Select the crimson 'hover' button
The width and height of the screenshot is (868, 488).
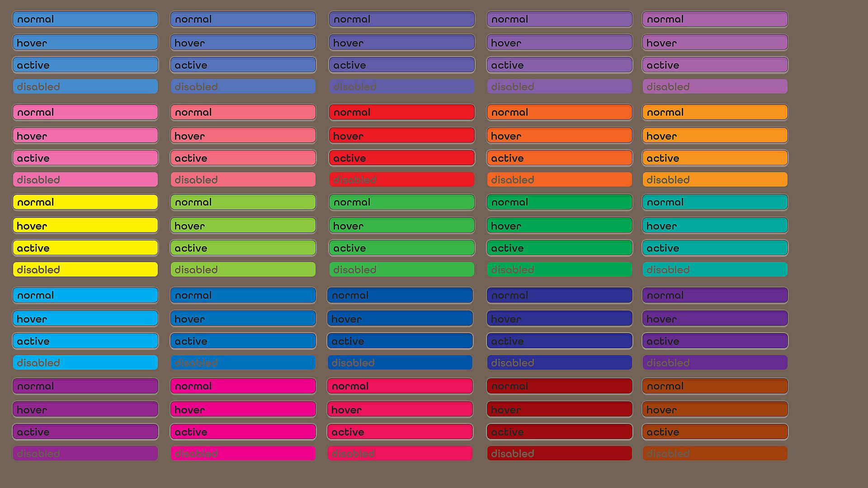point(400,409)
